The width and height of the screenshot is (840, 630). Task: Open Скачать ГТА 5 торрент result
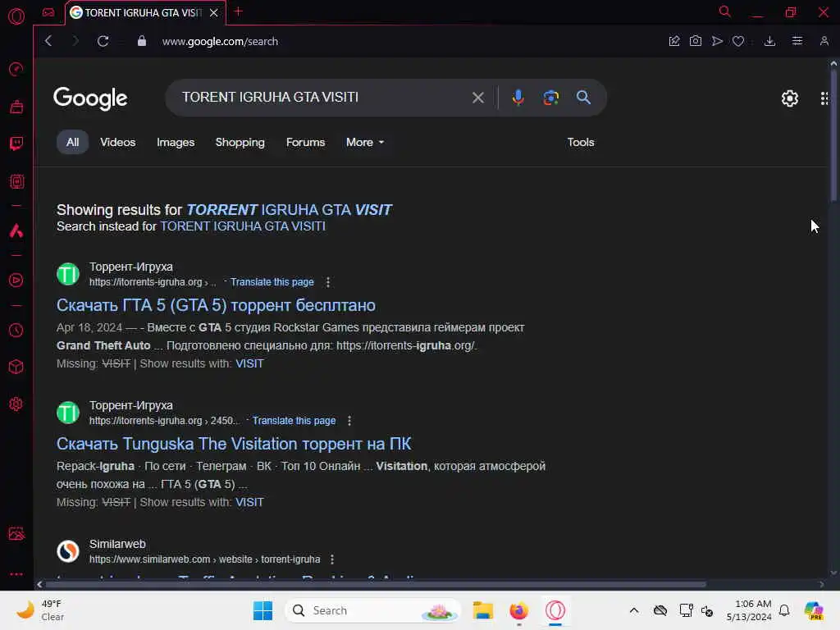point(216,305)
